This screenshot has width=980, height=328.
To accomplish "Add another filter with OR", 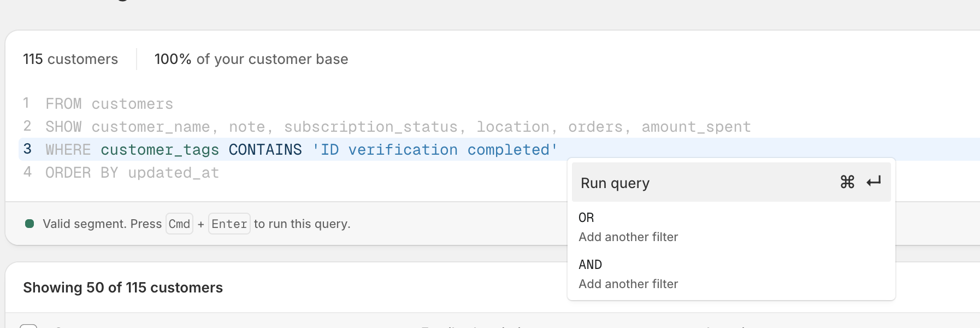I will [x=731, y=227].
